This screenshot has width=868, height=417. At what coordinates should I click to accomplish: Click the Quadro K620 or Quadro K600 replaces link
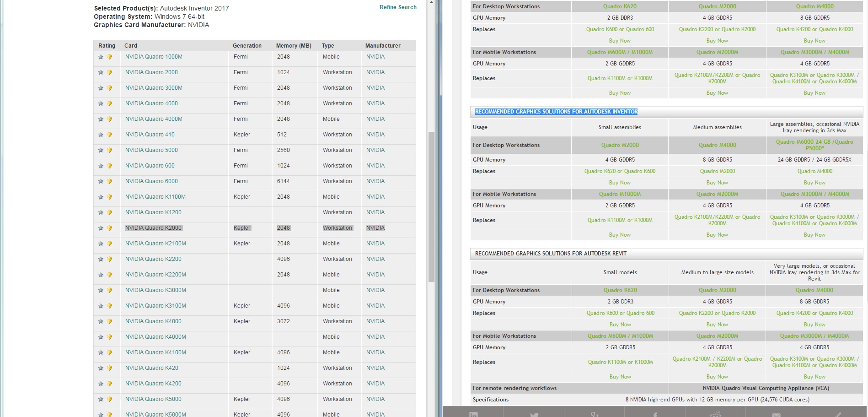click(620, 171)
